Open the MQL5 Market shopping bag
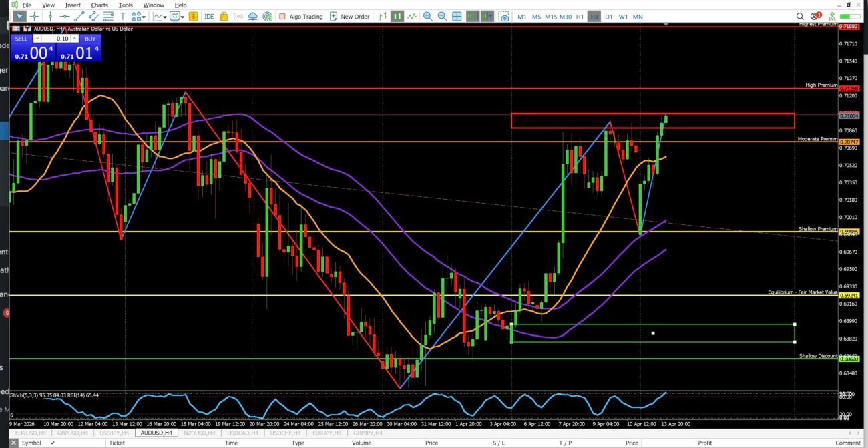 (x=224, y=17)
